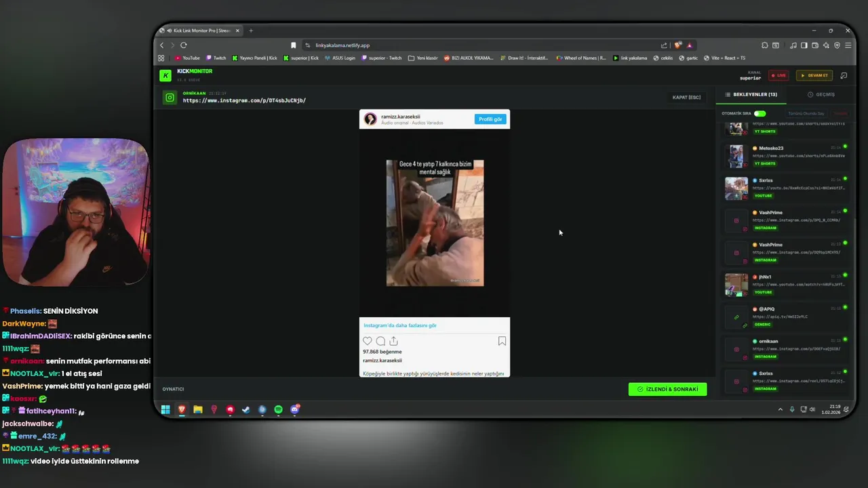This screenshot has width=868, height=488.
Task: Click the bookmark icon in address bar
Action: pos(293,45)
